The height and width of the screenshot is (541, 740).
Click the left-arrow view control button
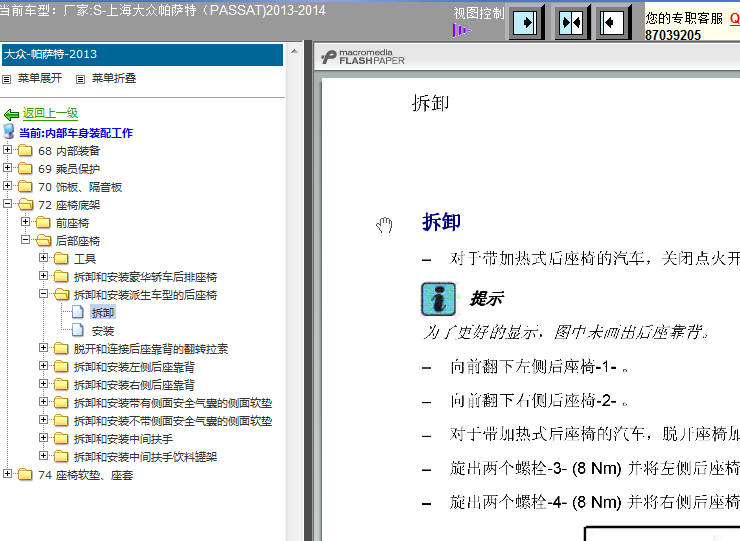coord(612,22)
